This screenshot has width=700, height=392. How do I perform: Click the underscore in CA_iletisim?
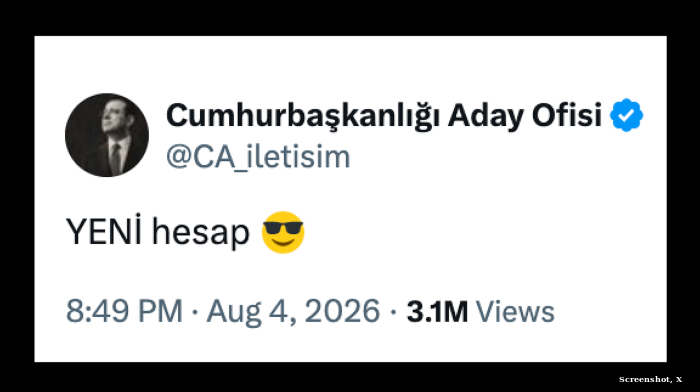241,169
